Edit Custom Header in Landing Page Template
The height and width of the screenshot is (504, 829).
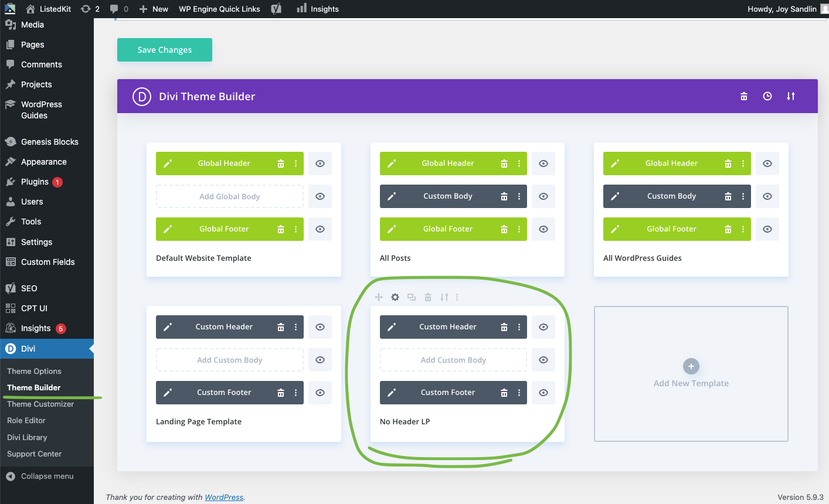[x=168, y=327]
